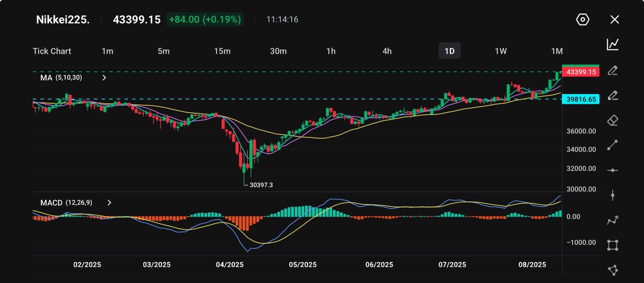Click the red 43399.15 current price label
Viewport: 644px width, 283px height.
[x=581, y=72]
